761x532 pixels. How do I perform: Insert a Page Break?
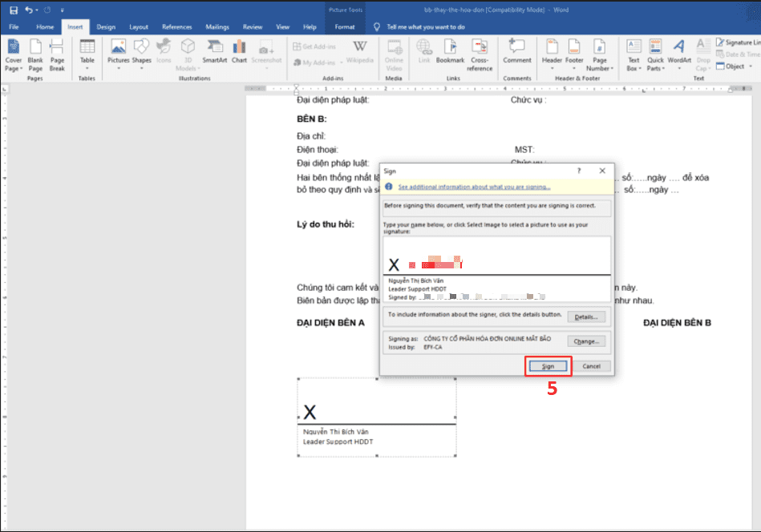tap(57, 55)
